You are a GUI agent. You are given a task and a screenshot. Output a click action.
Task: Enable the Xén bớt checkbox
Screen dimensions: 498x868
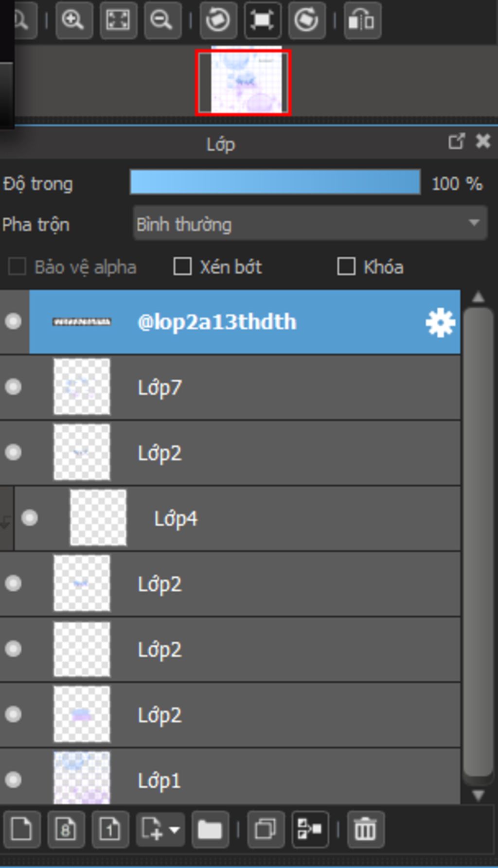click(x=182, y=266)
